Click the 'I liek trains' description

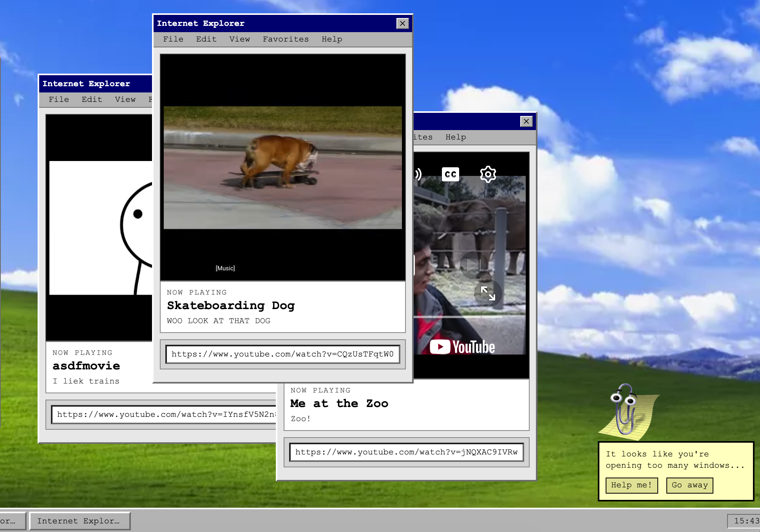[x=86, y=381]
